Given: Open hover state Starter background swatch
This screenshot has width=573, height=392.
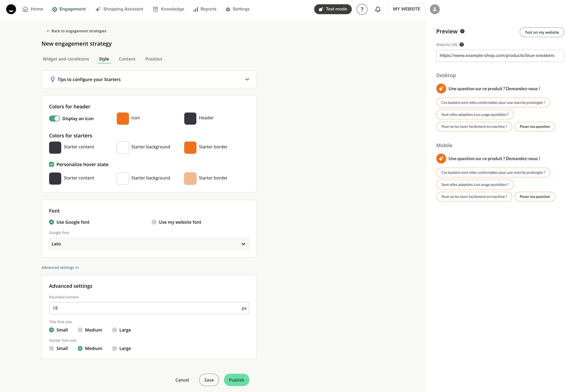Looking at the screenshot, I should [123, 179].
